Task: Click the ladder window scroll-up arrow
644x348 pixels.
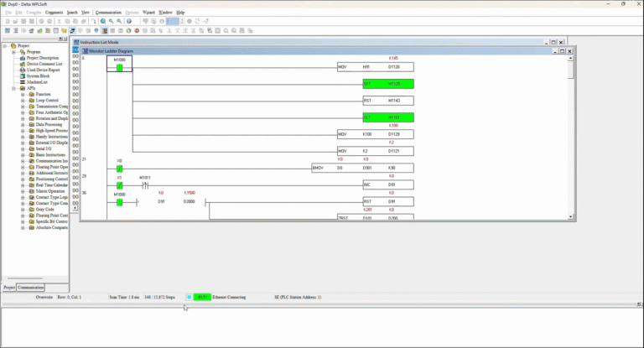Action: click(570, 59)
